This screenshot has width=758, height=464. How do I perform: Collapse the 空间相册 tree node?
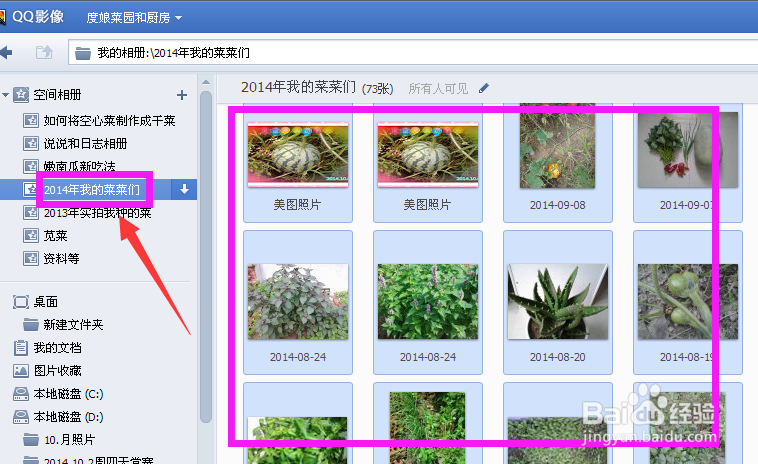pyautogui.click(x=5, y=95)
